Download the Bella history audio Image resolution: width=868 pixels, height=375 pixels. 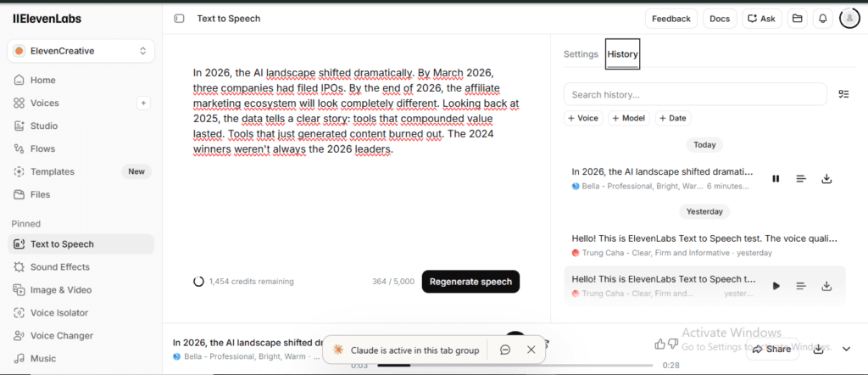click(x=826, y=178)
